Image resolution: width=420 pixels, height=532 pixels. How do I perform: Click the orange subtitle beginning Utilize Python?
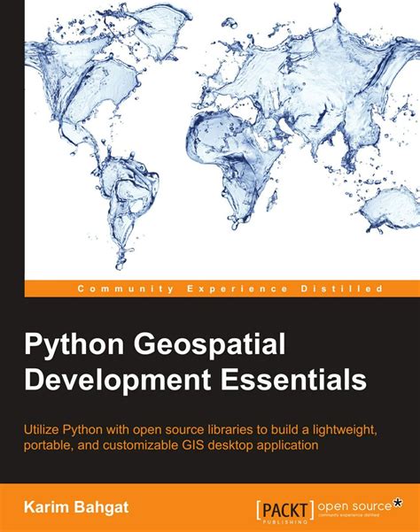click(x=200, y=437)
